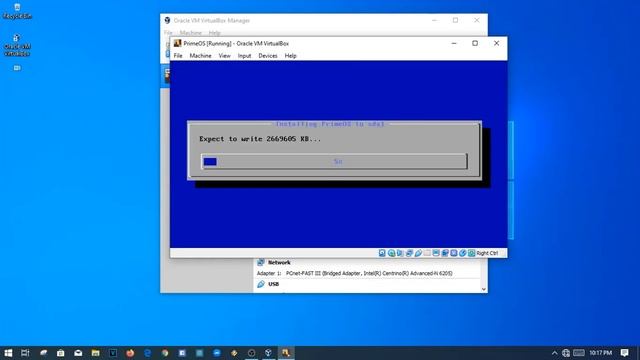Open the Action Center notifications icon
Image resolution: width=640 pixels, height=360 pixels.
point(624,353)
